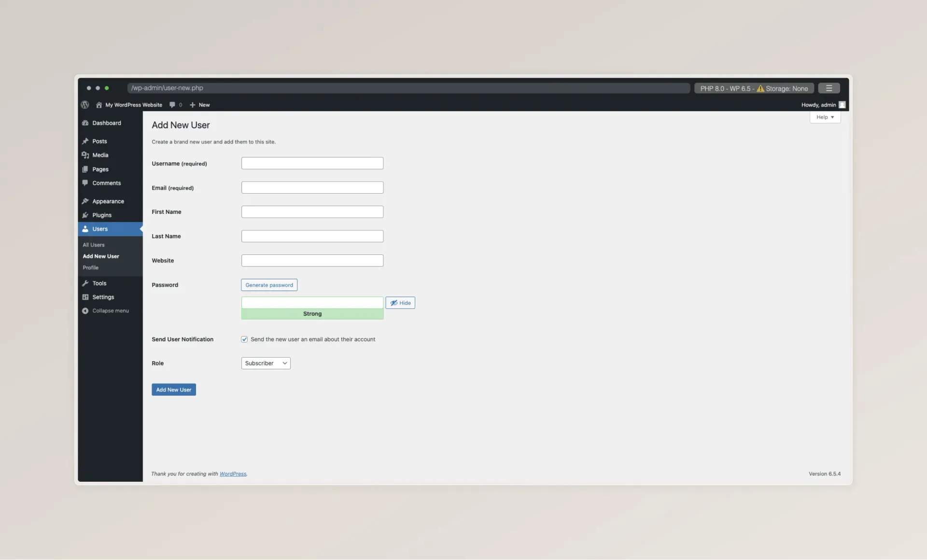
Task: Open the comments bubble in the admin bar
Action: pyautogui.click(x=172, y=105)
